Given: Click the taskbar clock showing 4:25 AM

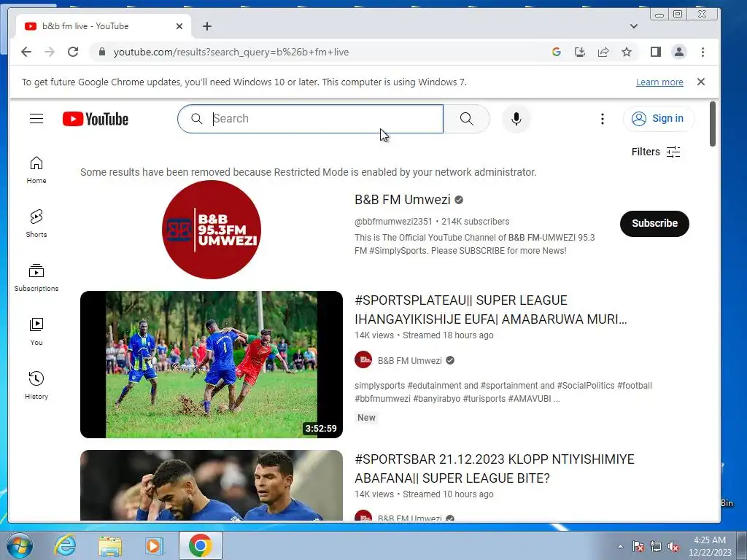Looking at the screenshot, I should click(x=709, y=546).
